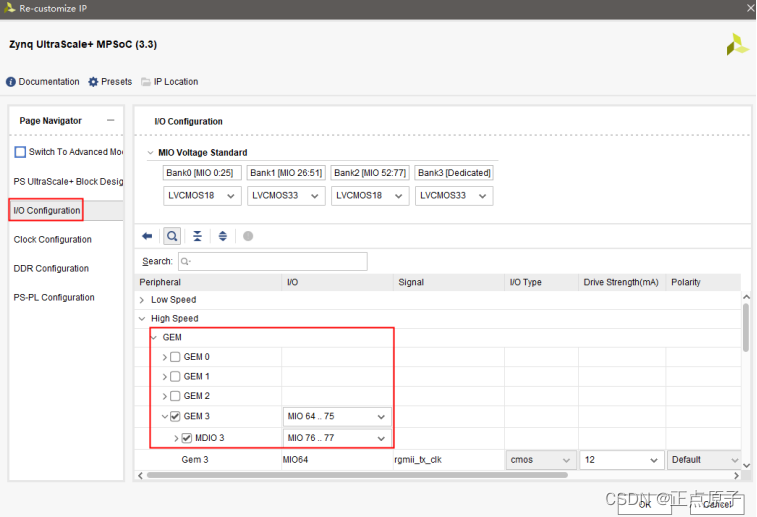Image resolution: width=757 pixels, height=517 pixels.
Task: Click the Polarity column header
Action: (703, 282)
